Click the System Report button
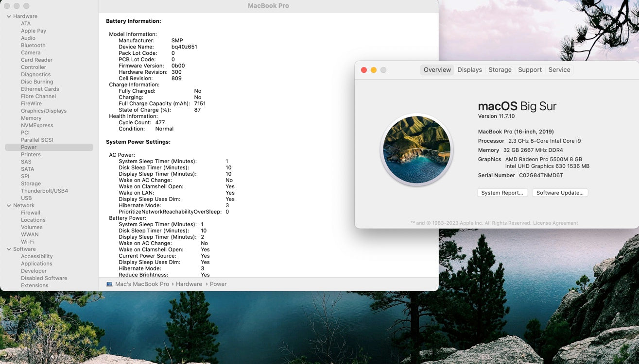The image size is (639, 364). coord(502,193)
